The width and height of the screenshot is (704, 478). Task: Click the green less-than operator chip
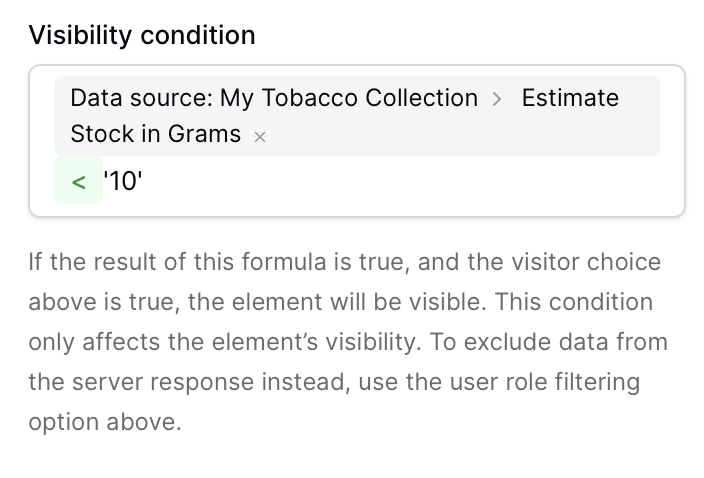(79, 181)
